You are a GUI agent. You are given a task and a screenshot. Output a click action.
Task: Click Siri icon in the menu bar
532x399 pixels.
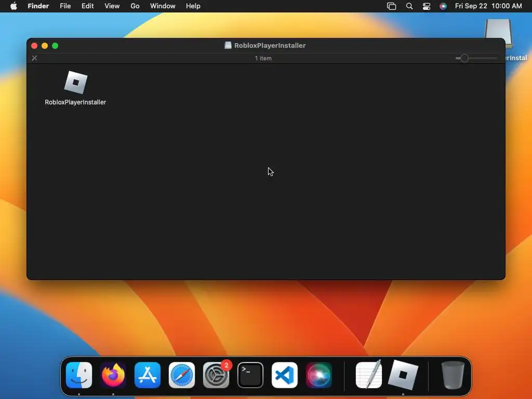(443, 6)
